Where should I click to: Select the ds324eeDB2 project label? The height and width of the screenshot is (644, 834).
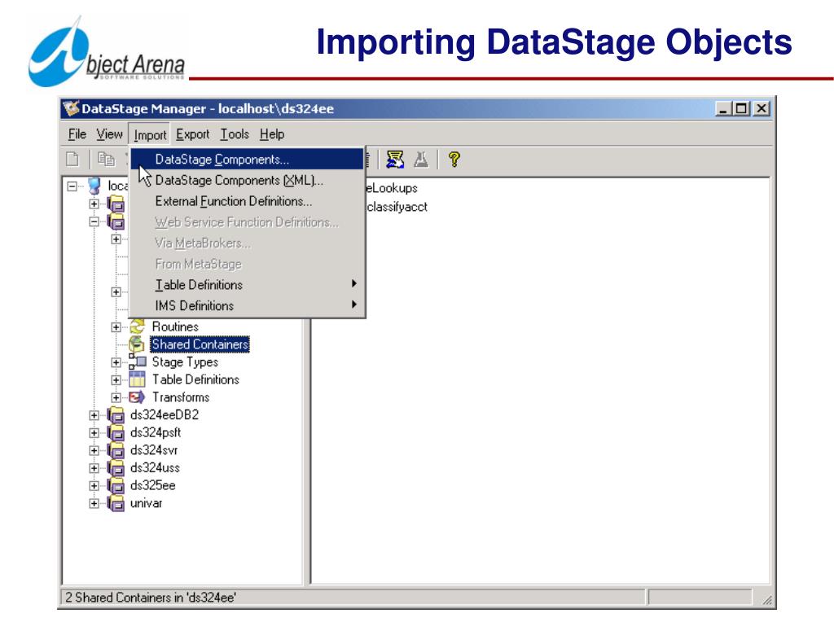click(x=165, y=414)
